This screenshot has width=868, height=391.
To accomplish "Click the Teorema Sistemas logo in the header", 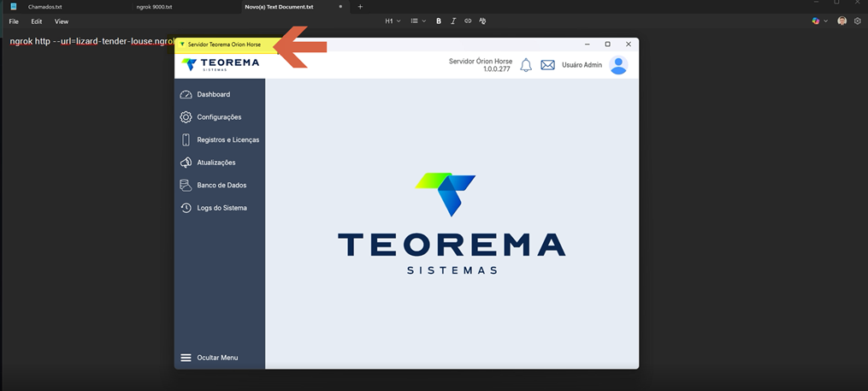I will click(x=221, y=64).
